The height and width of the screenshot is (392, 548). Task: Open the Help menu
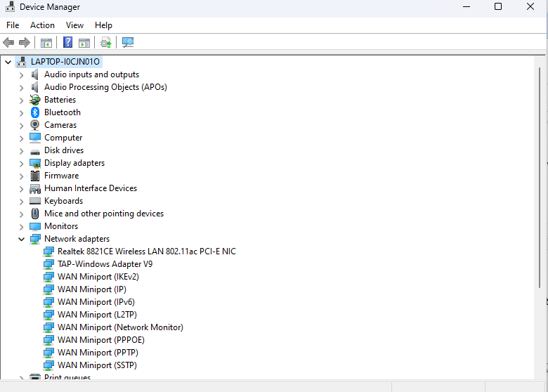tap(103, 25)
